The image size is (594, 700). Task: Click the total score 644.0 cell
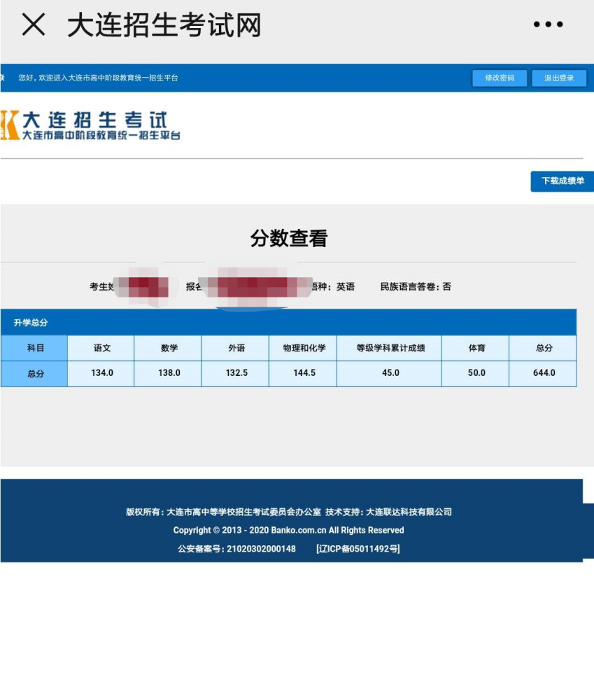tap(543, 372)
